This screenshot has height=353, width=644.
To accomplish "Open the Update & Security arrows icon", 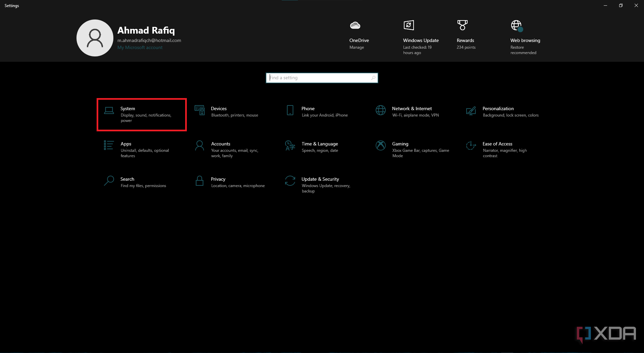I will [x=290, y=181].
